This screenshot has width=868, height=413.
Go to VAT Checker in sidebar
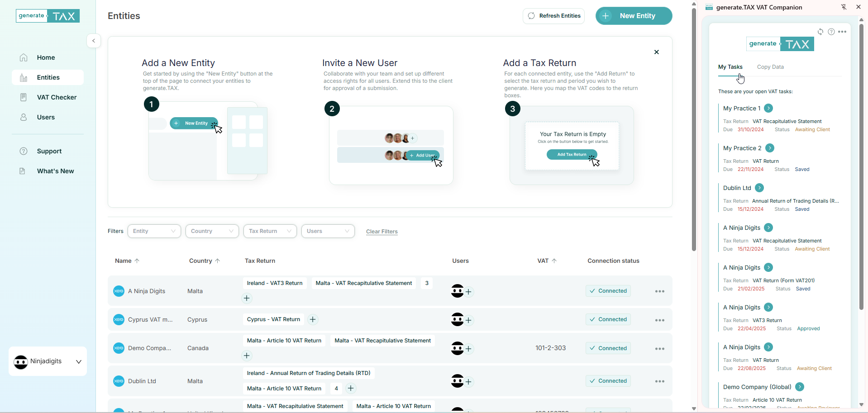(x=57, y=97)
